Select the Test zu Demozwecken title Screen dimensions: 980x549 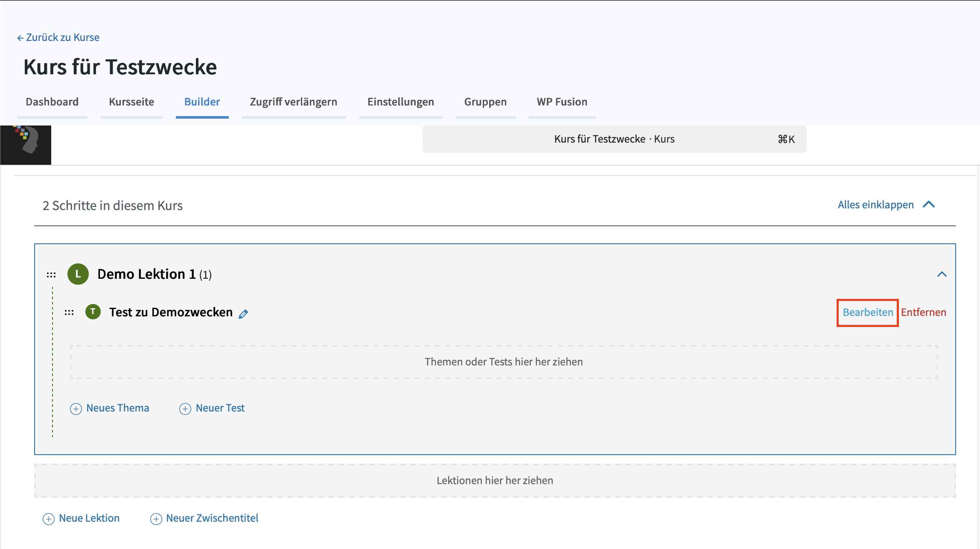(x=171, y=312)
